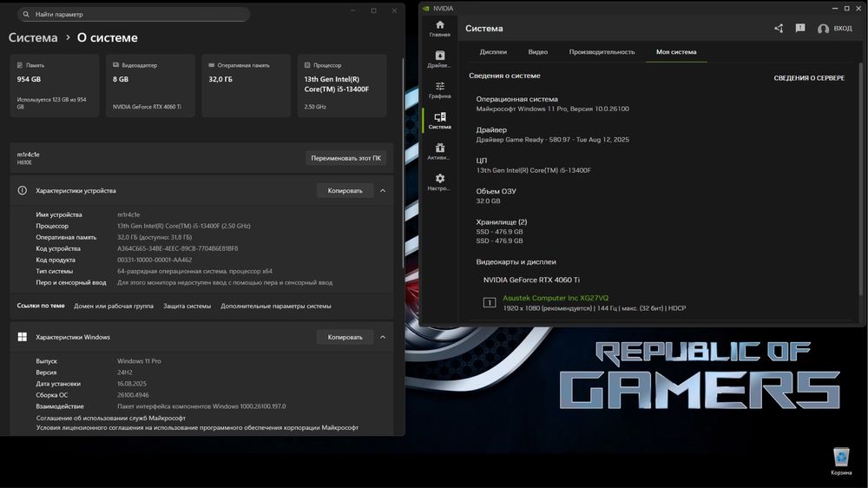The width and height of the screenshot is (868, 488).
Task: Switch to the Дисплеи tab
Action: [493, 52]
